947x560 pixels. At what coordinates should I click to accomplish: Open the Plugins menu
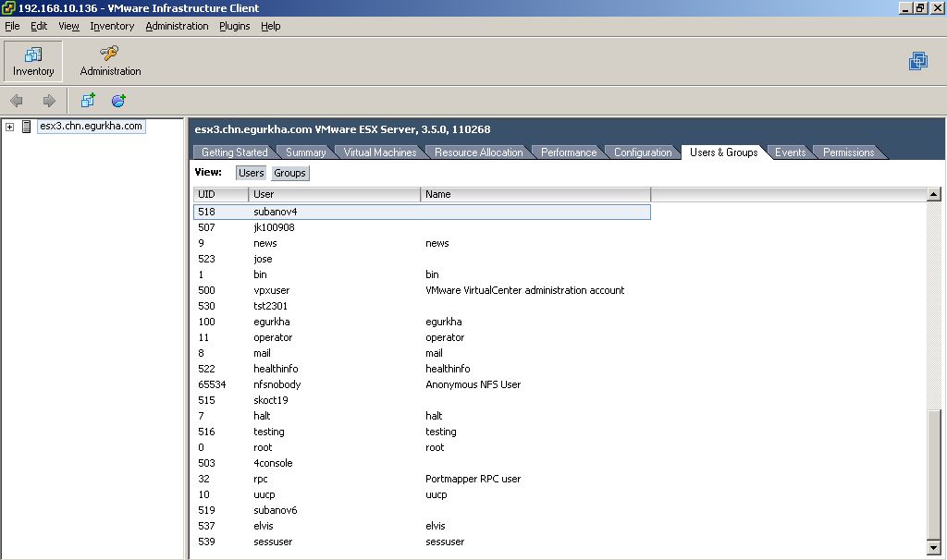coord(234,26)
